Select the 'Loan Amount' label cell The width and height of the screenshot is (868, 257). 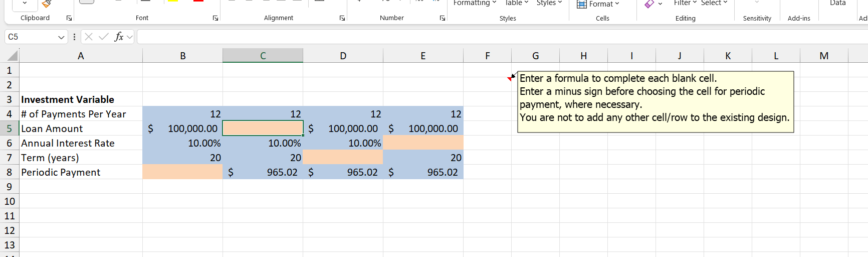pyautogui.click(x=81, y=128)
